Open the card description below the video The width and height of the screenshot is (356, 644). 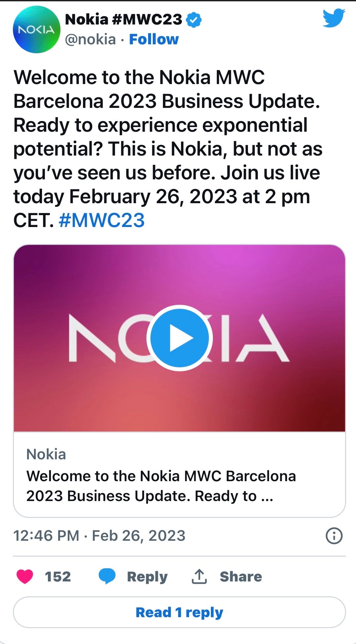point(161,486)
